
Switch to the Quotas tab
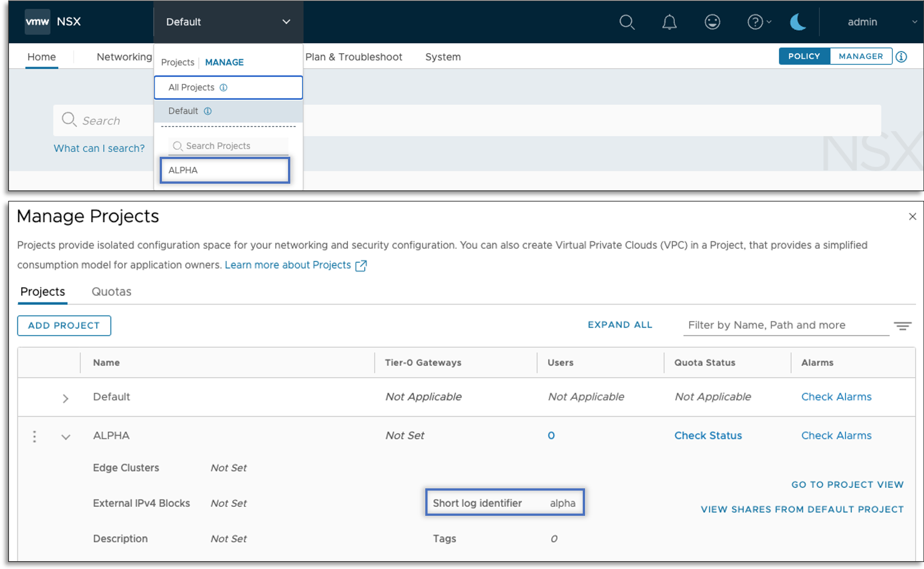tap(112, 292)
